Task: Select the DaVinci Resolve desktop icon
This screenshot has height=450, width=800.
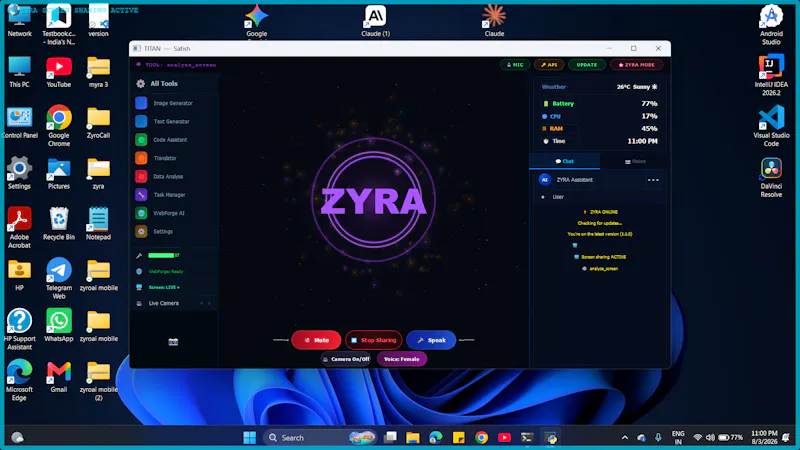Action: tap(771, 177)
